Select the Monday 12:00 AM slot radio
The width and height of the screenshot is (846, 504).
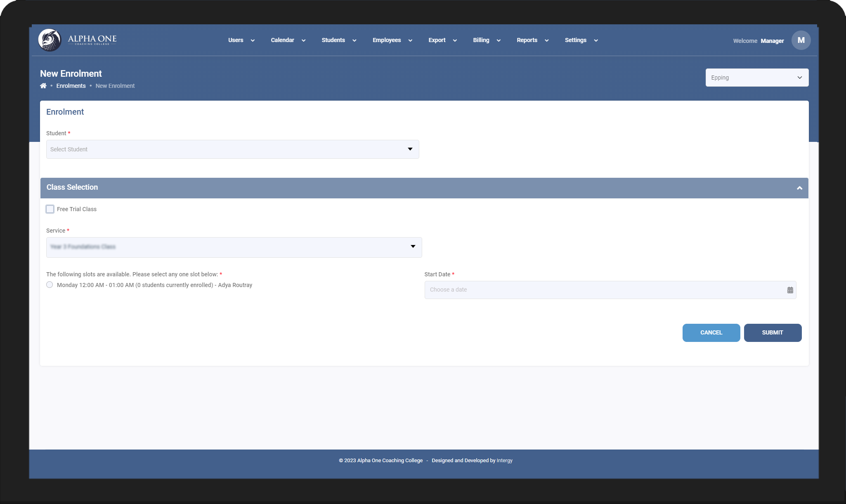(50, 285)
